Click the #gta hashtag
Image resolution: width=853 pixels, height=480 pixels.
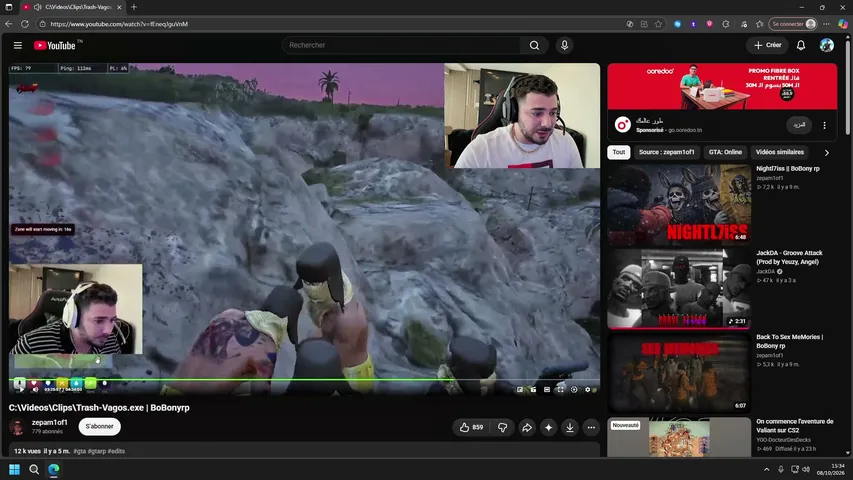pyautogui.click(x=79, y=451)
